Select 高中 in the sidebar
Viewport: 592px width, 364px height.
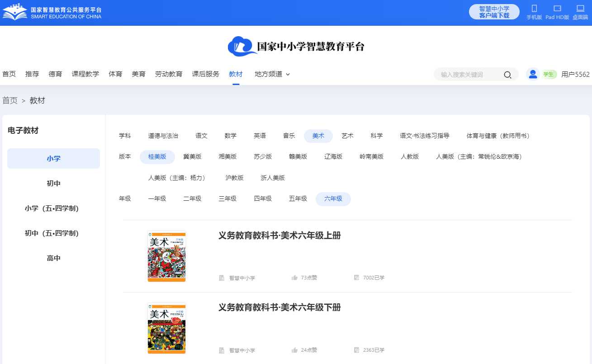coord(53,258)
